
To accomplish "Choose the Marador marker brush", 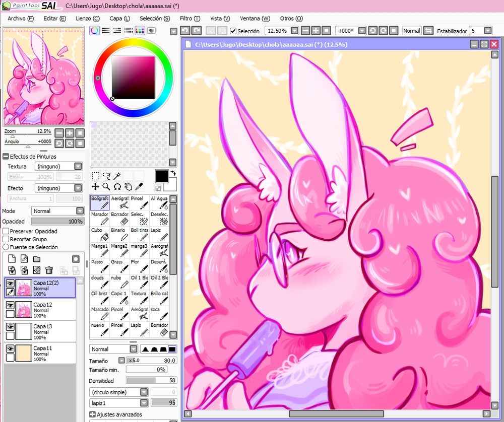I will click(x=100, y=219).
